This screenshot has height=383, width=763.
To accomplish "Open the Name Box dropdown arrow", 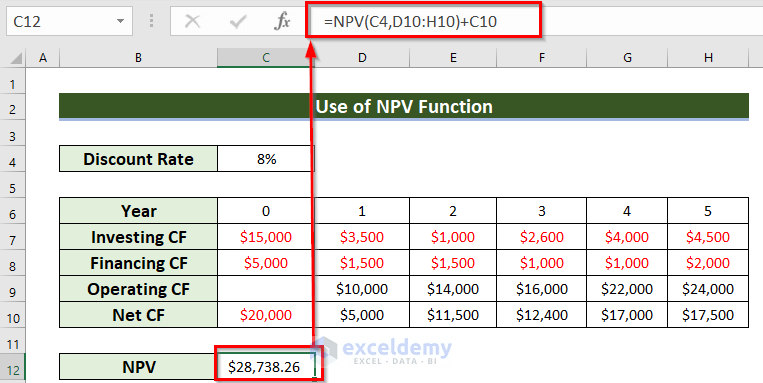I will pos(120,21).
